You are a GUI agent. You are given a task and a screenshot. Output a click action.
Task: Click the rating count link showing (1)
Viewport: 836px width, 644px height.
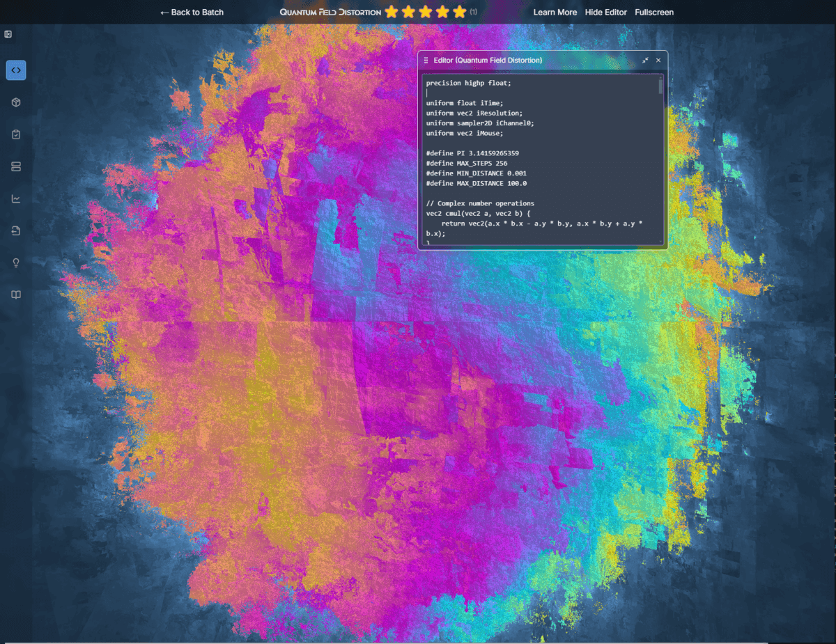click(x=474, y=12)
